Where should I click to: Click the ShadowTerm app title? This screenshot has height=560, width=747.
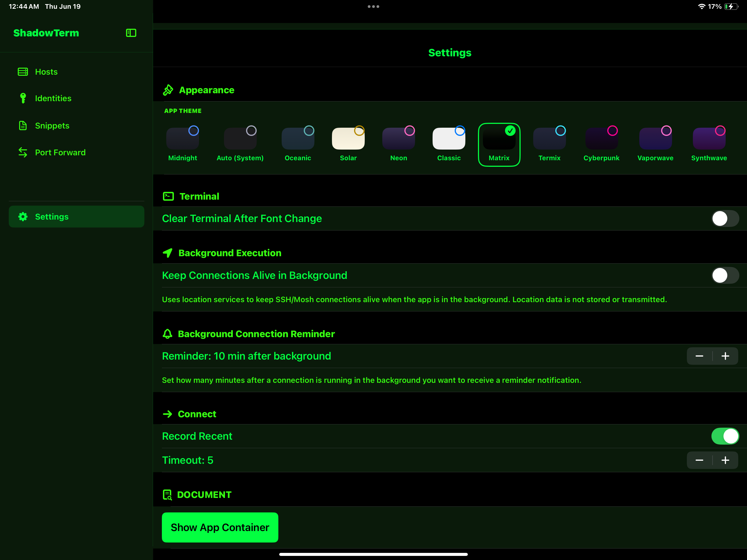click(46, 33)
